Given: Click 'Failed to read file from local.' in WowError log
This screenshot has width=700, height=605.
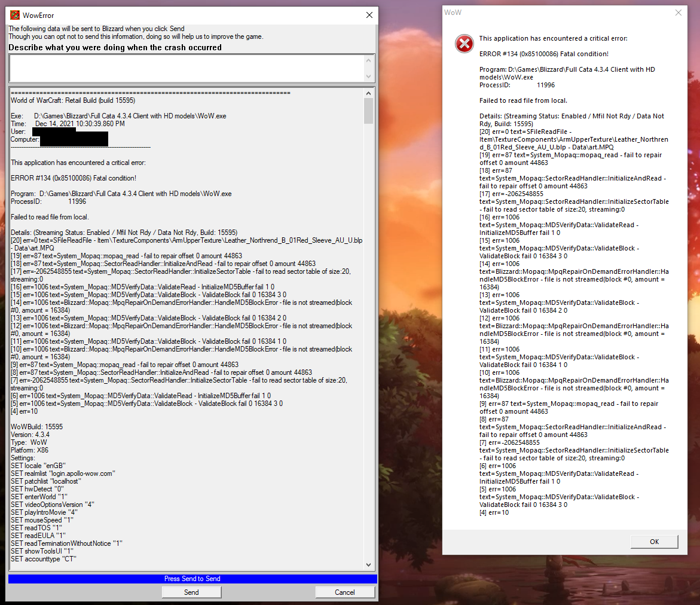Looking at the screenshot, I should point(50,217).
